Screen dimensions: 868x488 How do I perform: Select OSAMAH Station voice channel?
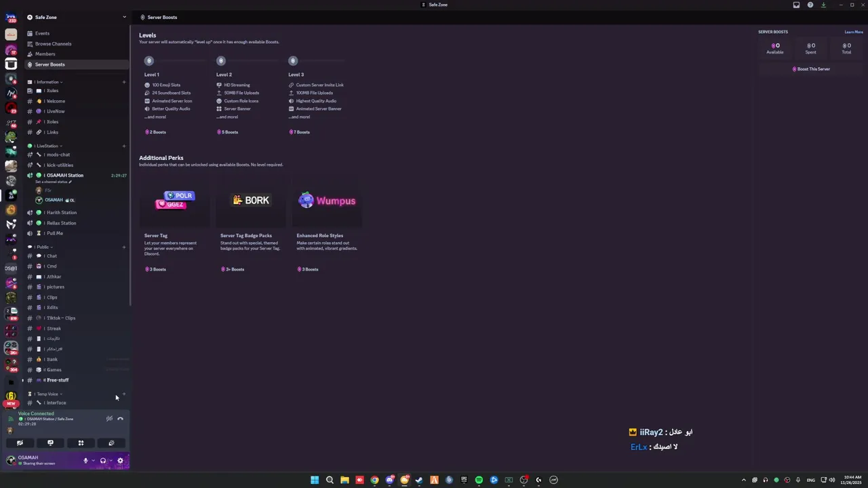[77, 176]
